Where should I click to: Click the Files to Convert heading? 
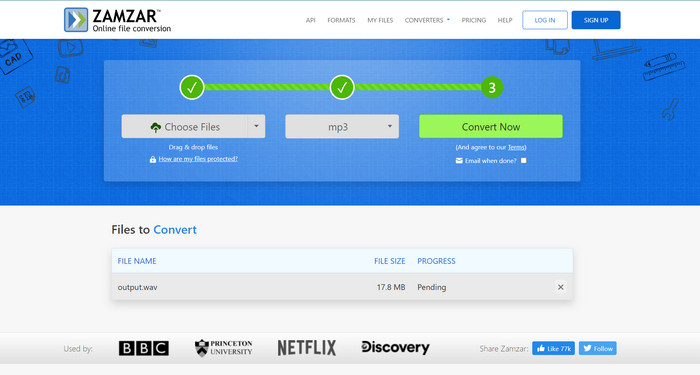pos(154,229)
